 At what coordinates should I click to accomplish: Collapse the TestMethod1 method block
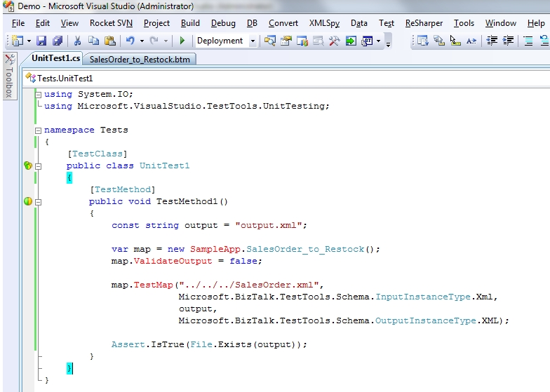pyautogui.click(x=38, y=202)
